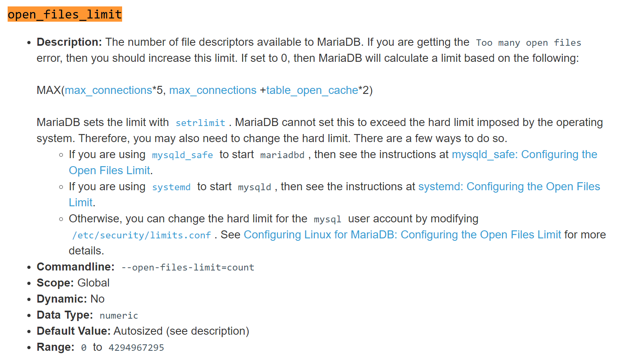Open 'mysqld_safe: Configuring the Open Files Limit' link

[524, 155]
